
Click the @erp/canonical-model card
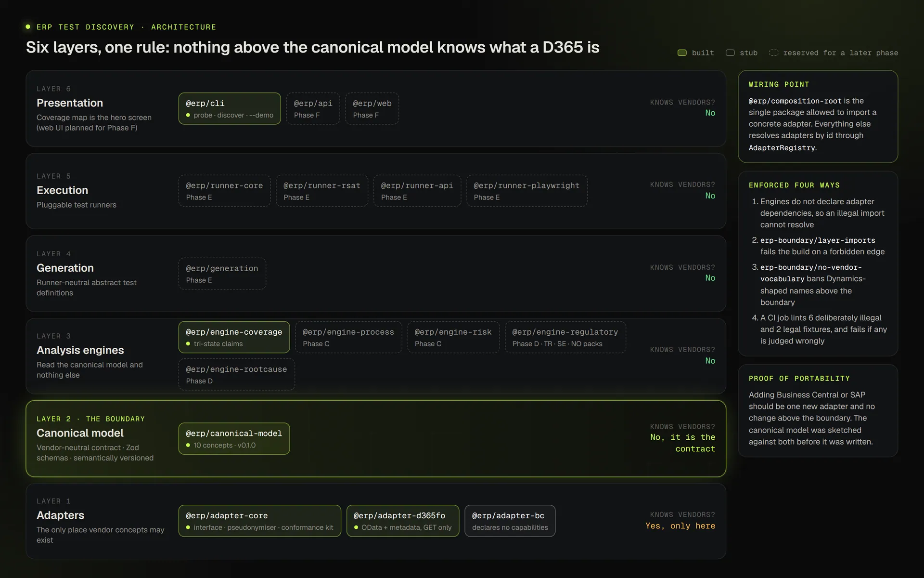(x=234, y=439)
